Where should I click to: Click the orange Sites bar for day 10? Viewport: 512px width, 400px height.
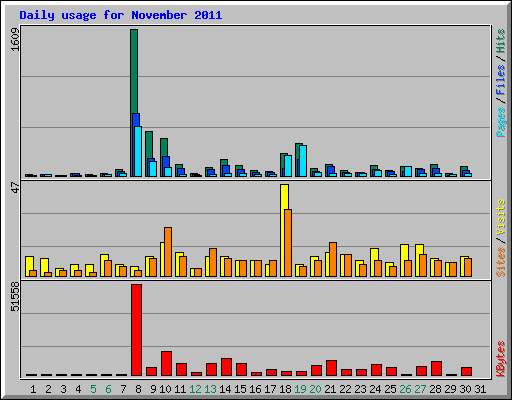168,252
